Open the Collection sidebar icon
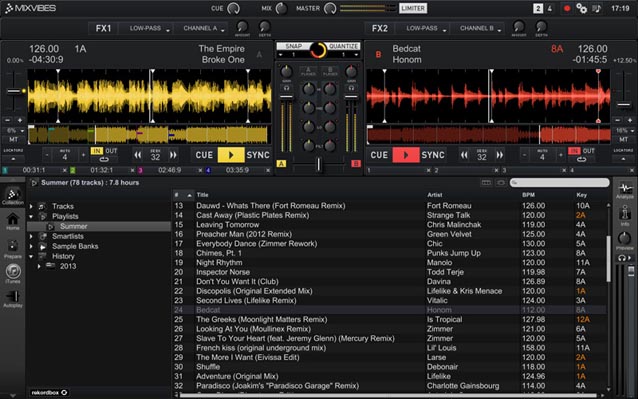Screen dimensions: 638x399 point(13,195)
